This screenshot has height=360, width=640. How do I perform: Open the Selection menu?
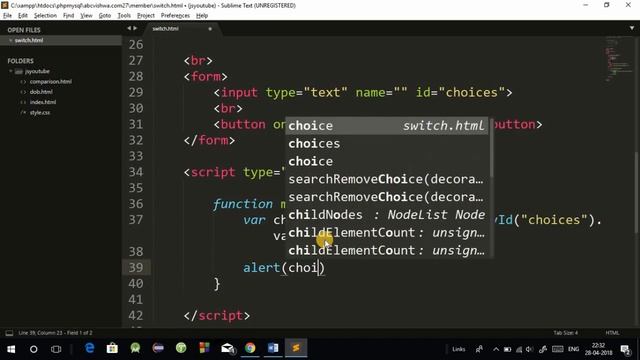coord(45,16)
